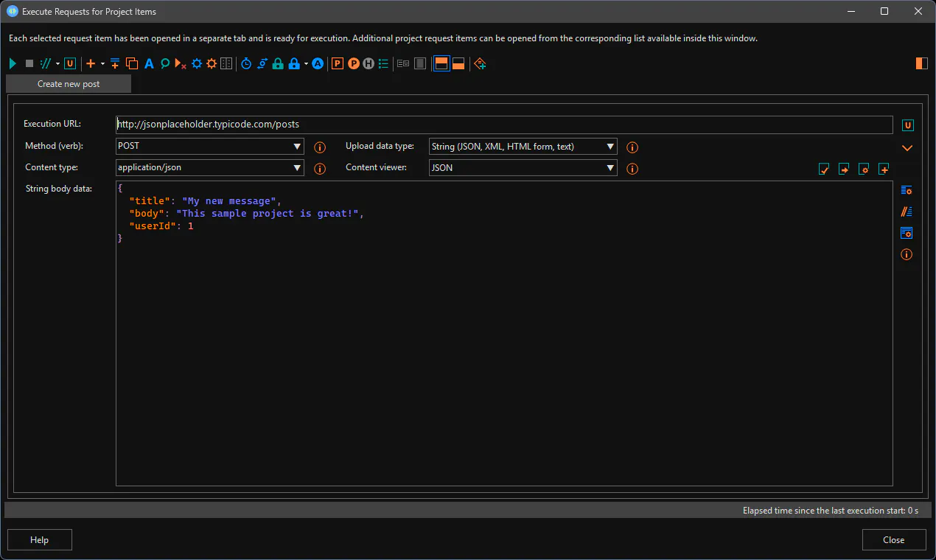Click the page with checkmark validate icon

(x=824, y=169)
